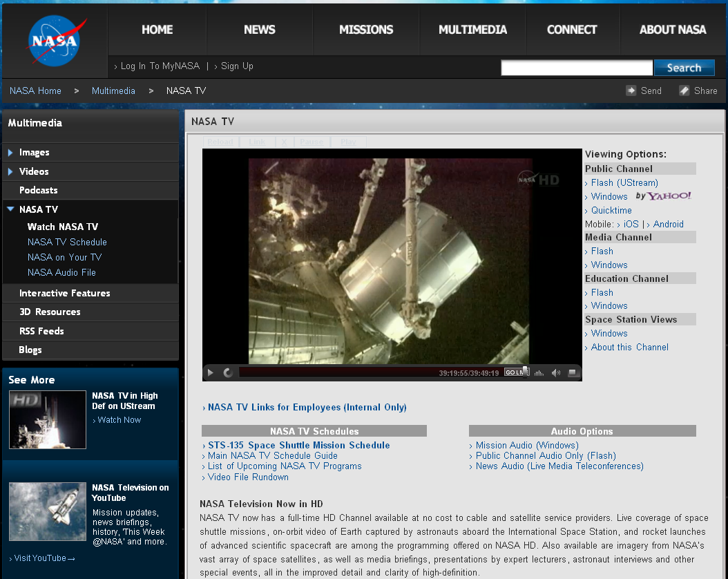Click the blue Search button

coord(684,68)
